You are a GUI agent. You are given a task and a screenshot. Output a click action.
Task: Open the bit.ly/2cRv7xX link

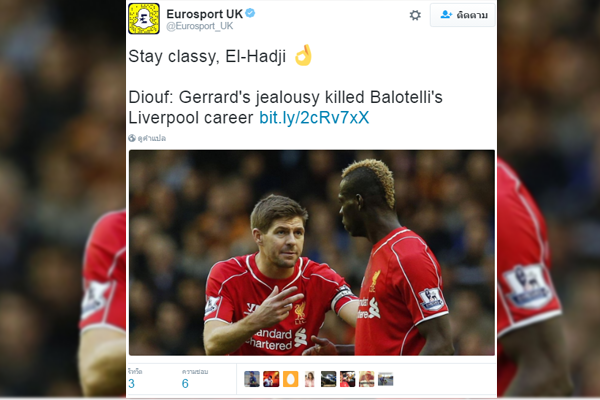click(x=314, y=118)
